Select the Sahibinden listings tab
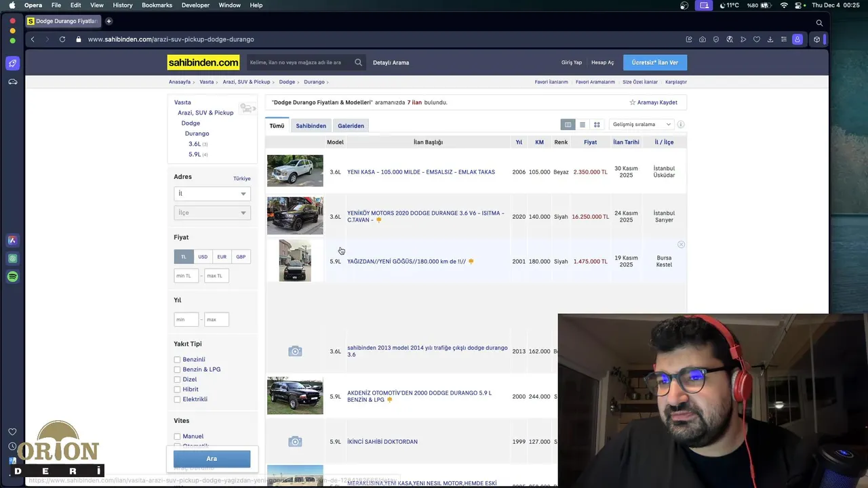This screenshot has width=868, height=488. tap(311, 125)
